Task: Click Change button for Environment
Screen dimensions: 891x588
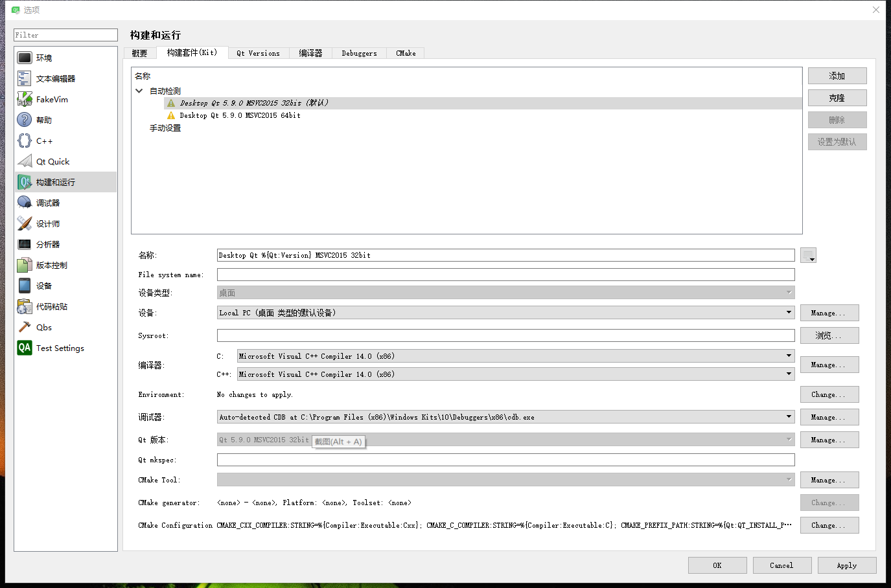Action: pyautogui.click(x=829, y=394)
